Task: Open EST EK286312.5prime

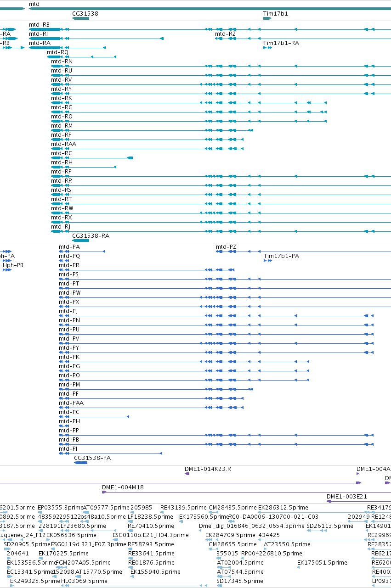Action: tap(283, 508)
